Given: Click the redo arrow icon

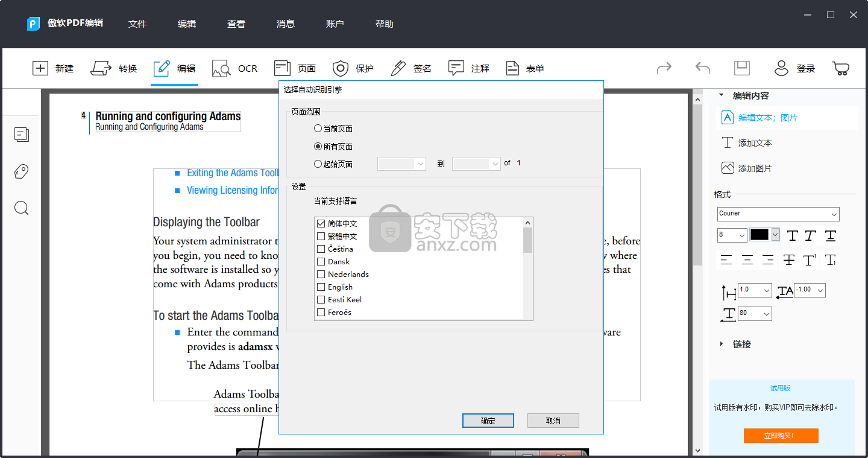Looking at the screenshot, I should (664, 68).
